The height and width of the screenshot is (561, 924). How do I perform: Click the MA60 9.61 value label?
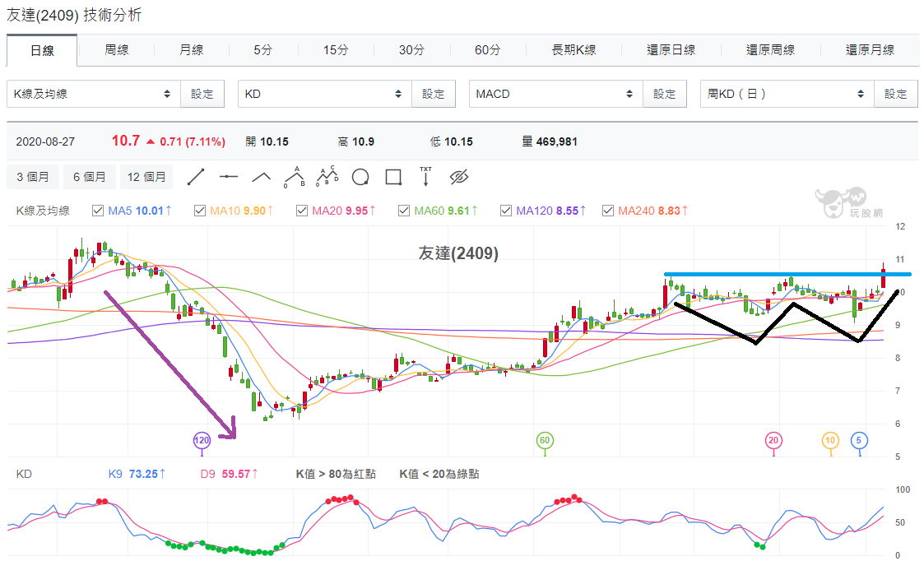445,211
